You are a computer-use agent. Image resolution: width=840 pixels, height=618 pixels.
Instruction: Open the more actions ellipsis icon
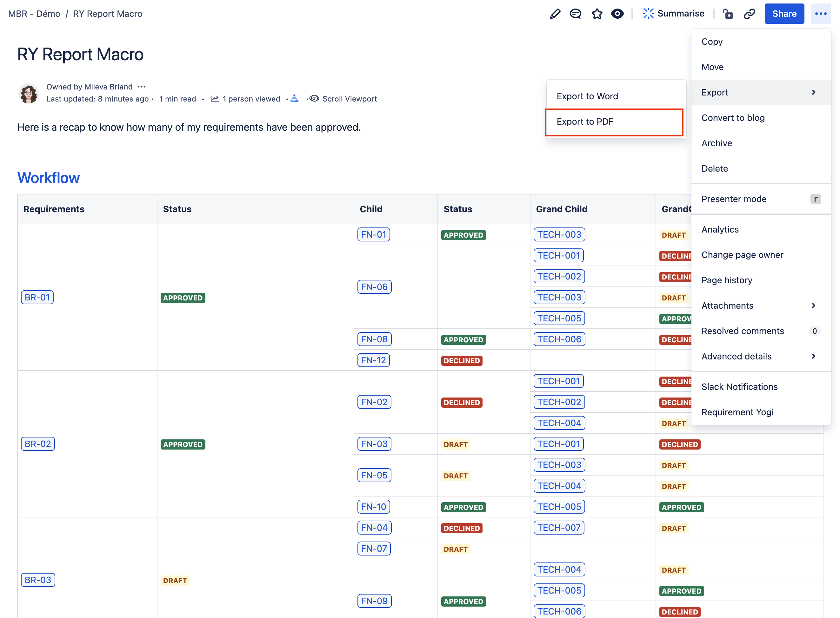tap(821, 13)
